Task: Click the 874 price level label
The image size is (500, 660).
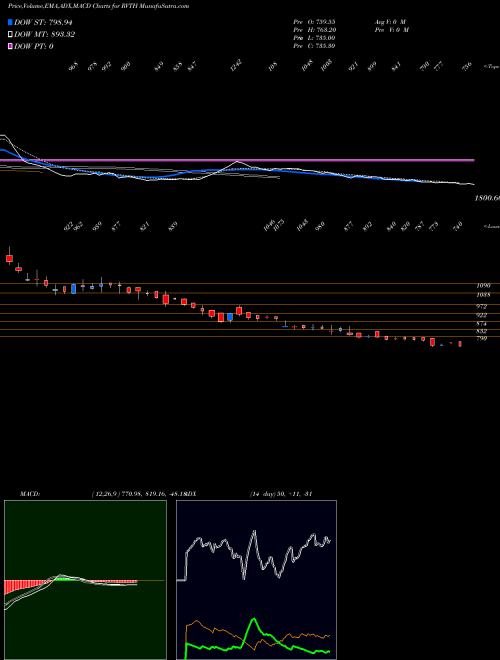Action: coord(481,324)
